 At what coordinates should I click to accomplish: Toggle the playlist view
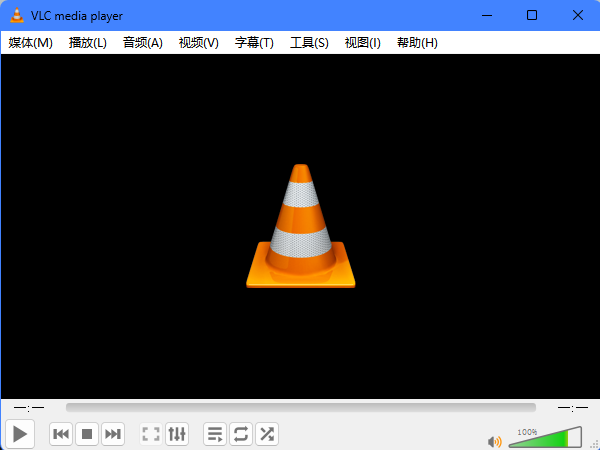pos(215,434)
